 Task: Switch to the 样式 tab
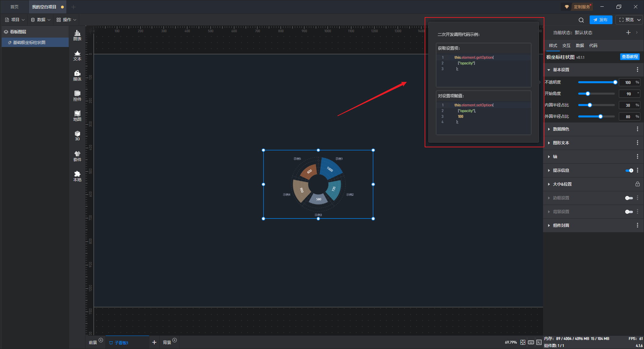(553, 46)
